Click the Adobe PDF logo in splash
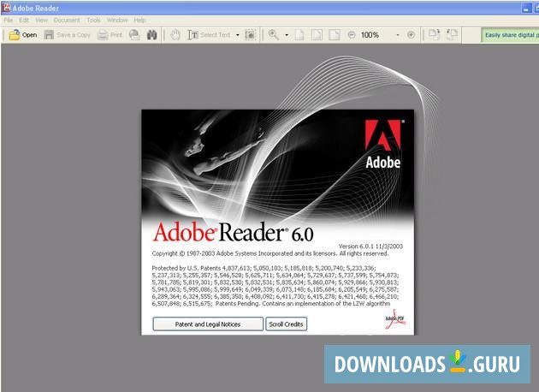 click(395, 318)
